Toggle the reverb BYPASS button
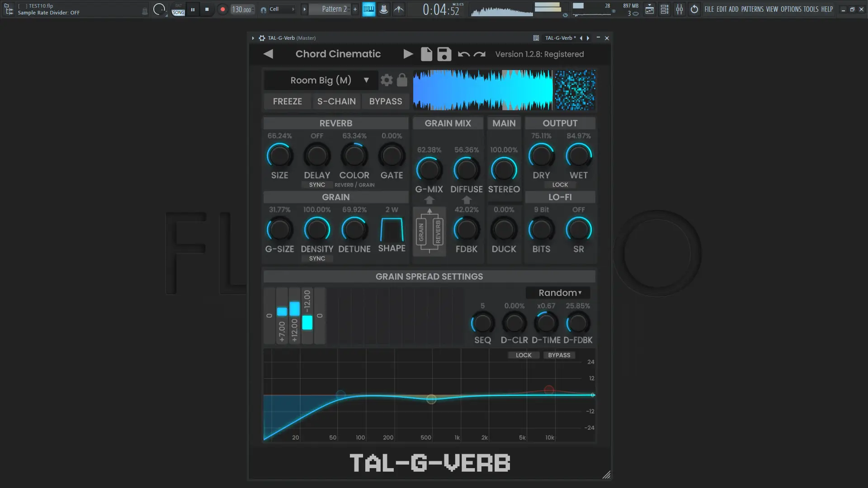This screenshot has width=868, height=488. click(x=386, y=102)
